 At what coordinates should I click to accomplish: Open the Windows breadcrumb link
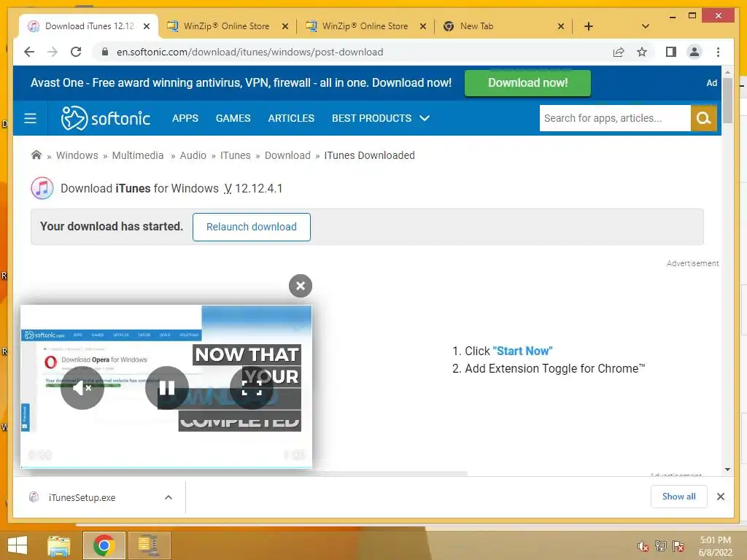point(77,155)
